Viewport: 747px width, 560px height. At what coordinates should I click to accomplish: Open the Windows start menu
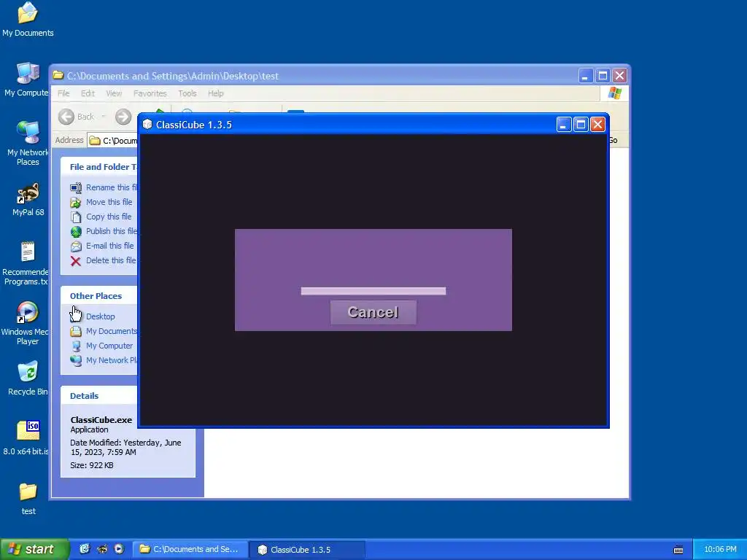34,549
